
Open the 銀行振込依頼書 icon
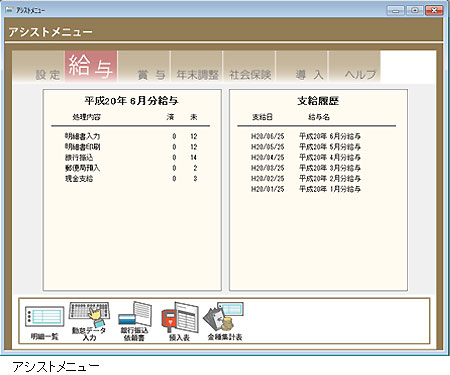tap(134, 321)
